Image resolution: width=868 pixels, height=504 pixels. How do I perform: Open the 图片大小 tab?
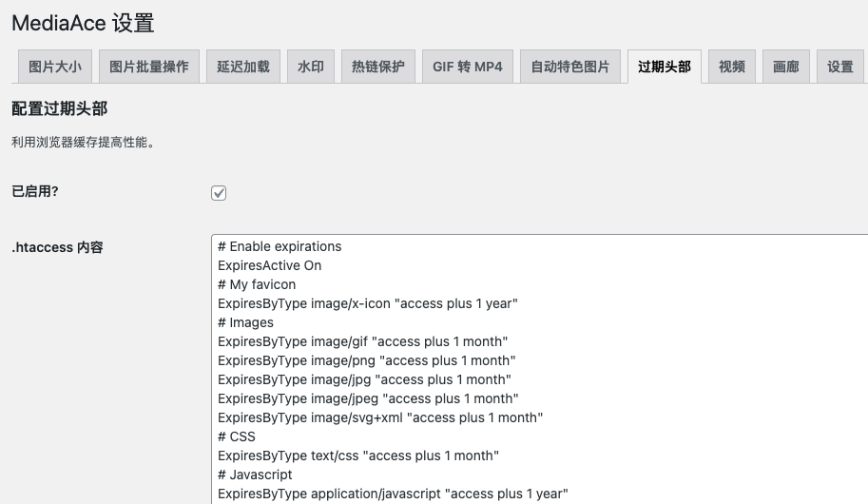pos(55,67)
